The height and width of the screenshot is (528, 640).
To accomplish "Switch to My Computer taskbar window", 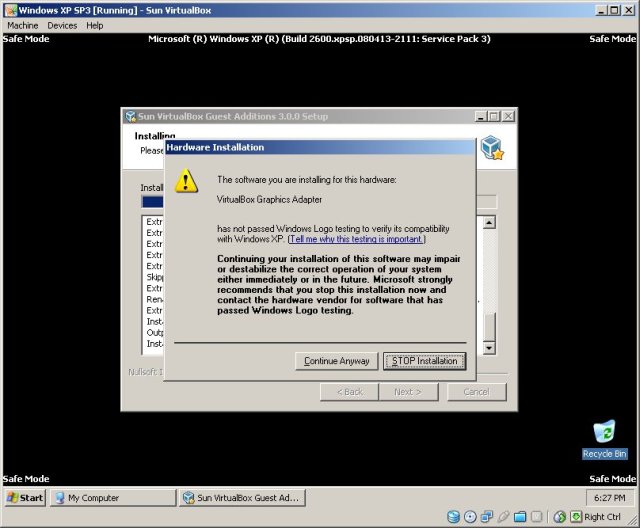I will click(112, 497).
